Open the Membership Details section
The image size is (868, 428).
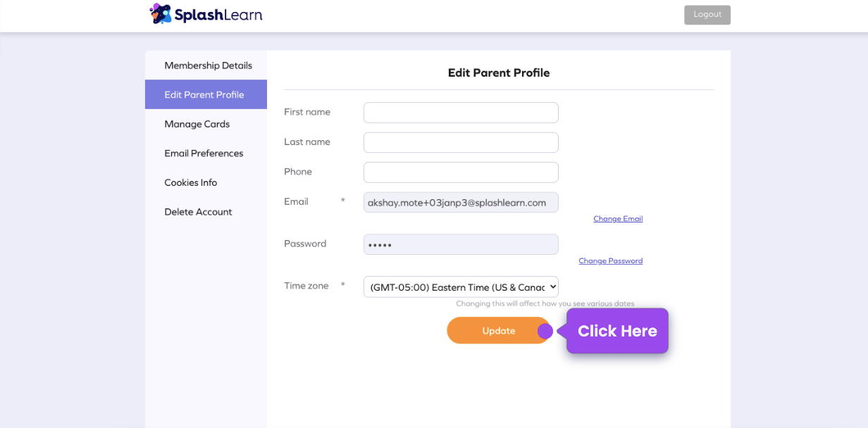click(207, 65)
